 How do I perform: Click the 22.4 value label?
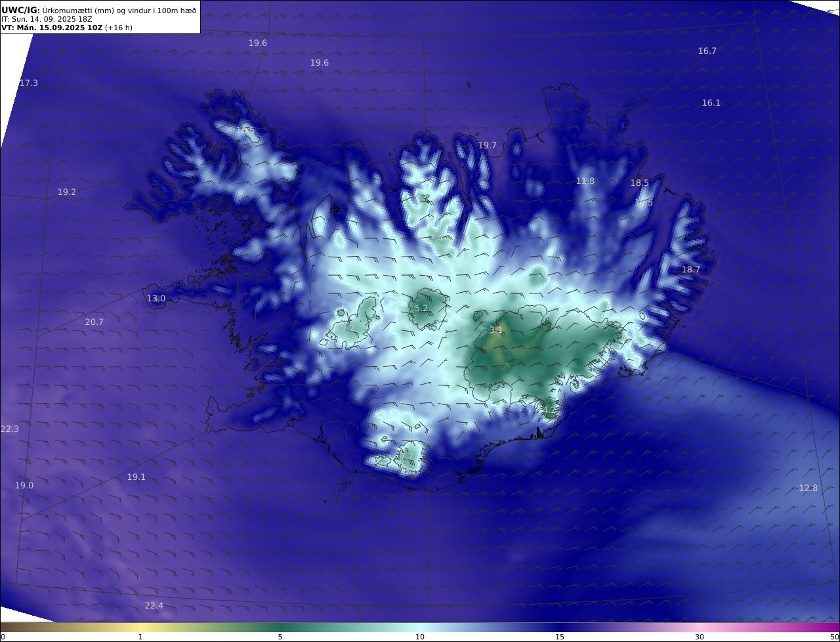pos(154,606)
